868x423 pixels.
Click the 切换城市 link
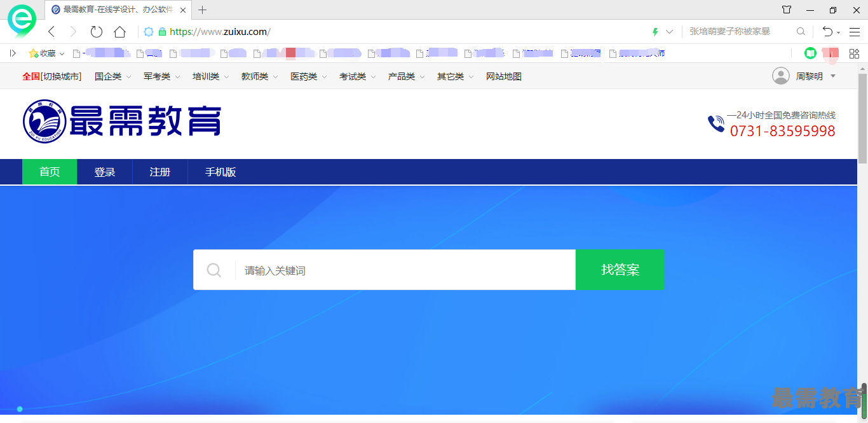[x=61, y=76]
